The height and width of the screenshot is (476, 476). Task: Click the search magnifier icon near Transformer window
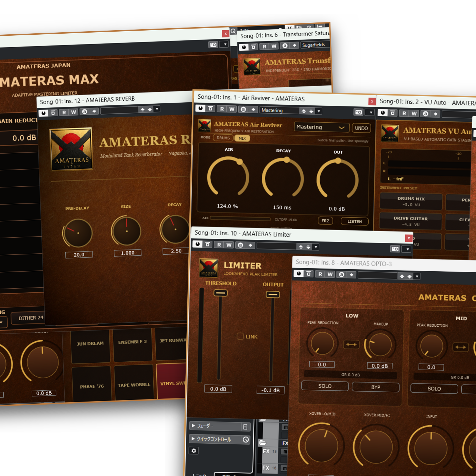tap(233, 31)
